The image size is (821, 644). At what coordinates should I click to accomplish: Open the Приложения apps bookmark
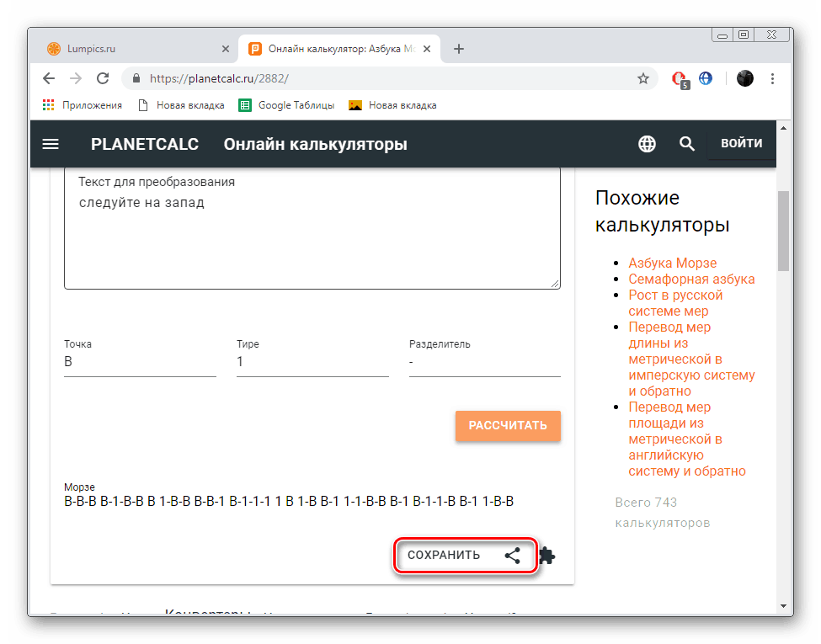(83, 105)
